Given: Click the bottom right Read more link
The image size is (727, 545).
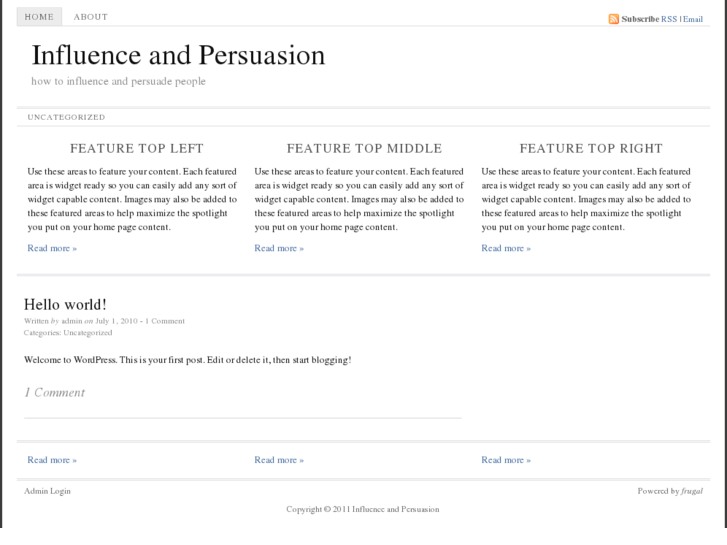Looking at the screenshot, I should [506, 460].
